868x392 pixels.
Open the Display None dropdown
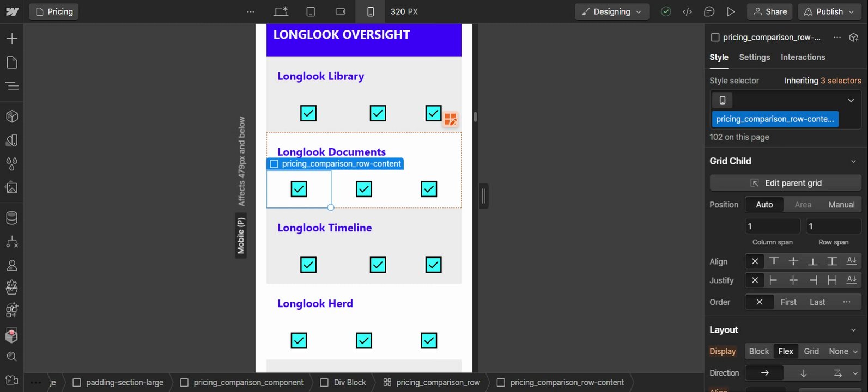click(x=843, y=351)
